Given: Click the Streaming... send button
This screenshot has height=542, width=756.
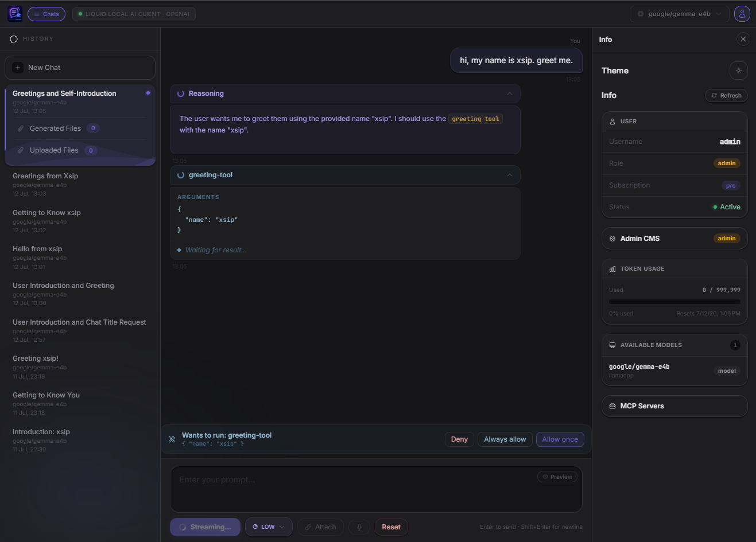Looking at the screenshot, I should pyautogui.click(x=206, y=527).
